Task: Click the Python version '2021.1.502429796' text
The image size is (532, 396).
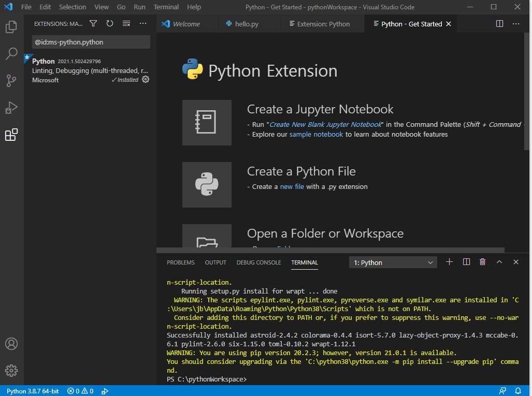Action: [x=79, y=62]
